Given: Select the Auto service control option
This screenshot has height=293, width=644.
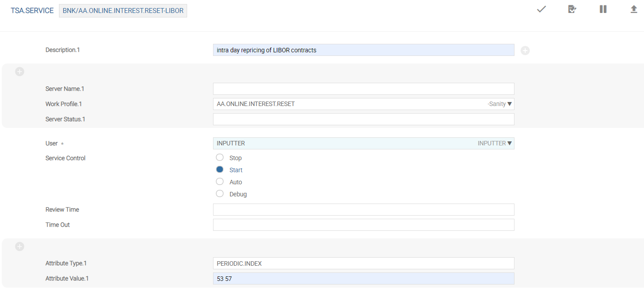Looking at the screenshot, I should tap(220, 182).
